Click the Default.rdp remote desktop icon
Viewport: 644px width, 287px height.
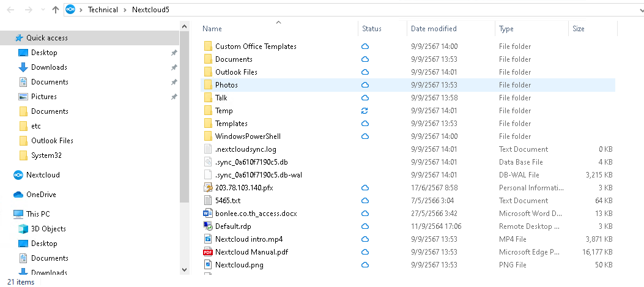pyautogui.click(x=207, y=226)
